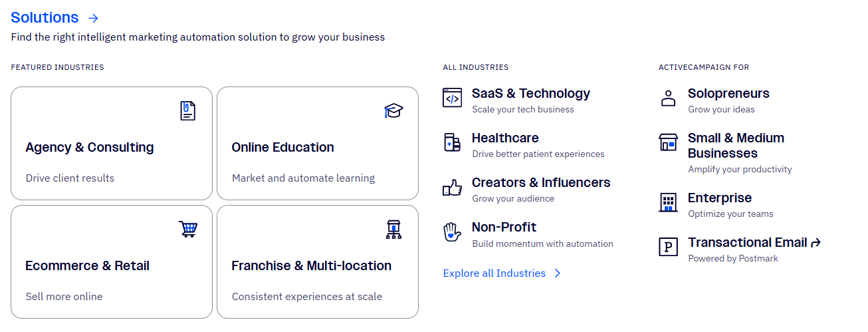
Task: Open the Online Education card
Action: pyautogui.click(x=318, y=143)
